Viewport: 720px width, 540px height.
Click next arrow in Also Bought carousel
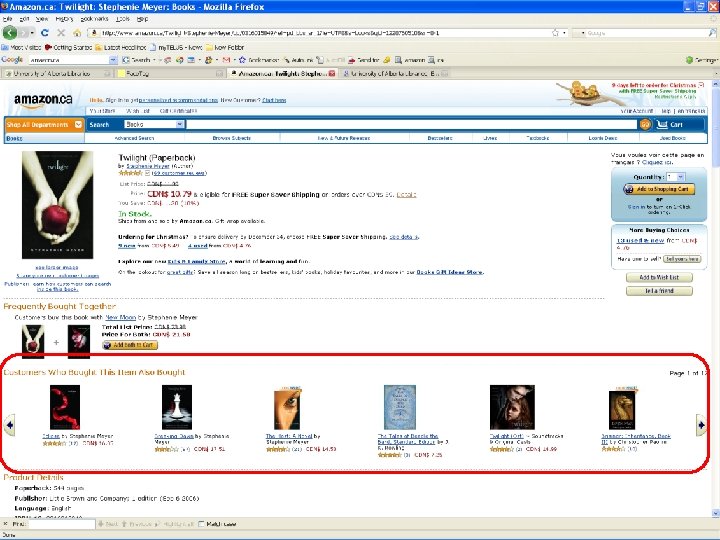point(701,425)
